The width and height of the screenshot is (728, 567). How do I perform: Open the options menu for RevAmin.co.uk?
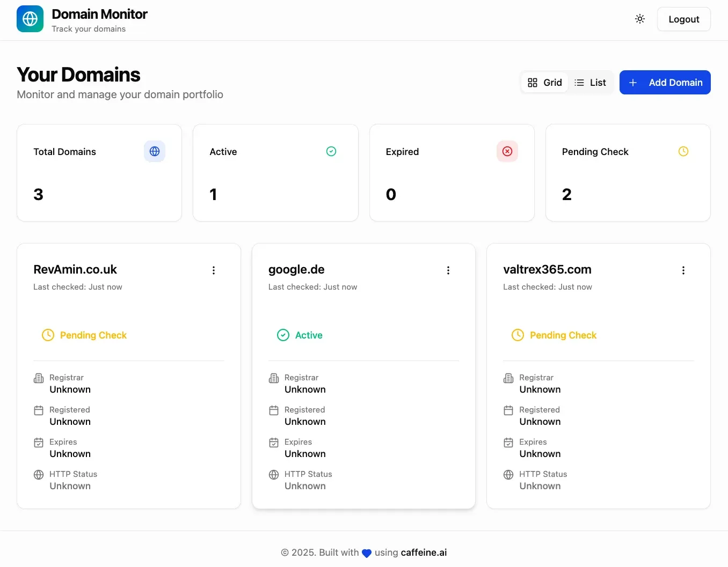(214, 270)
